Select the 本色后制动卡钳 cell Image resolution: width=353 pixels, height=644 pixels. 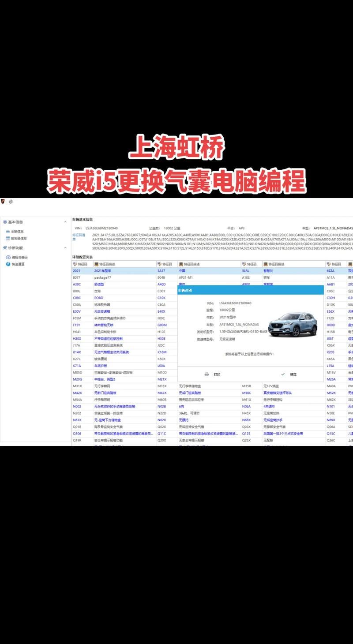point(124,332)
